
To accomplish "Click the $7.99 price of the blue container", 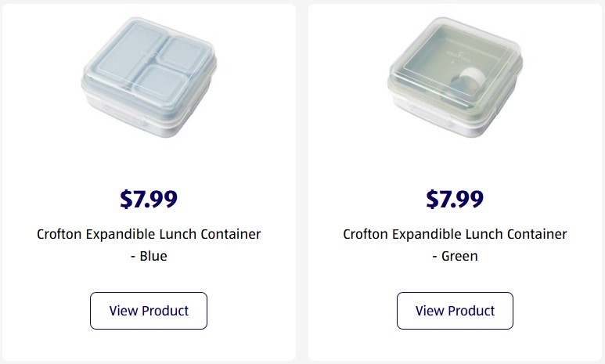I will (149, 199).
